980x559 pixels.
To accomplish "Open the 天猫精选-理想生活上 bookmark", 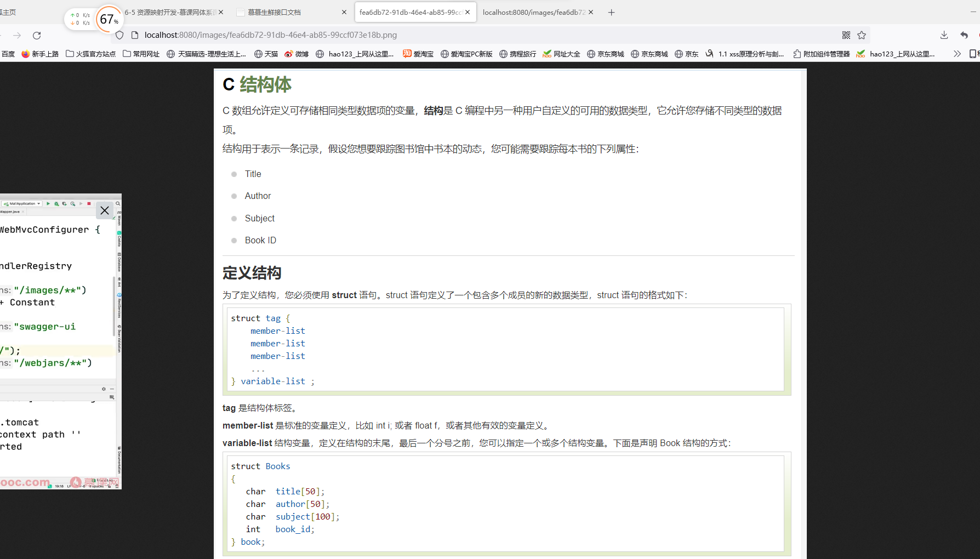I will [x=206, y=54].
